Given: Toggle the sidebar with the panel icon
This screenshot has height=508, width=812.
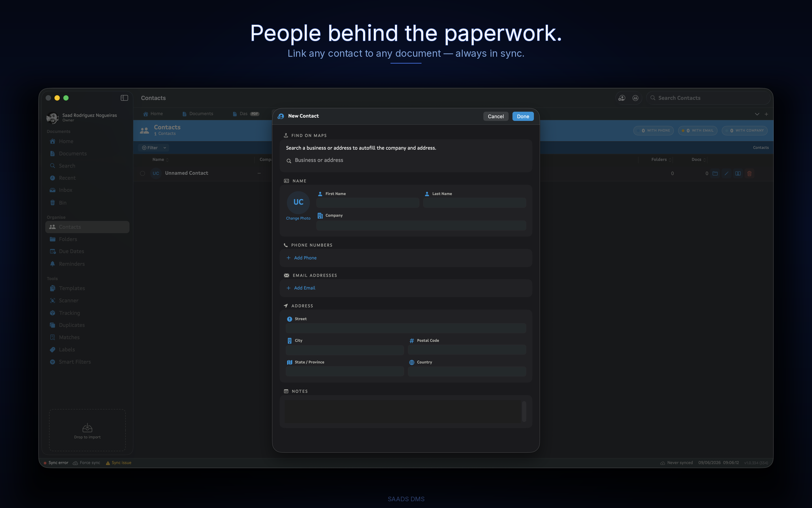Looking at the screenshot, I should pyautogui.click(x=124, y=98).
